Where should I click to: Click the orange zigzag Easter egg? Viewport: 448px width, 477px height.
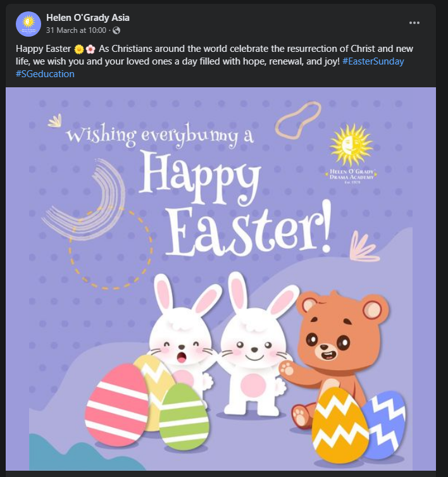(x=340, y=426)
